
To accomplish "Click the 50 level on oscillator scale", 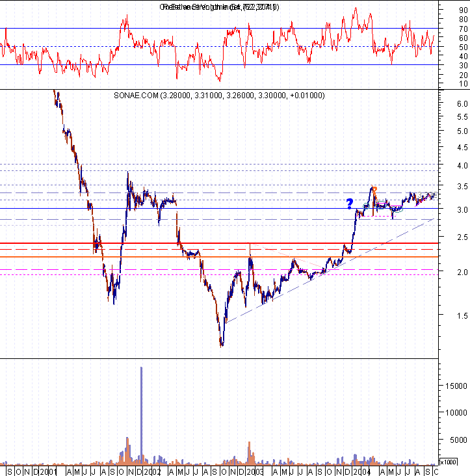I will 463,47.
